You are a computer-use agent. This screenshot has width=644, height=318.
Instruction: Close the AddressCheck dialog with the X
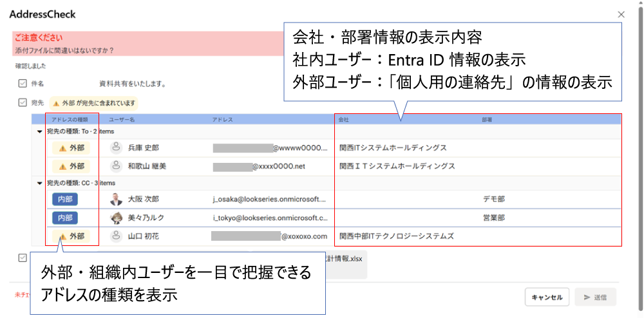pos(621,14)
